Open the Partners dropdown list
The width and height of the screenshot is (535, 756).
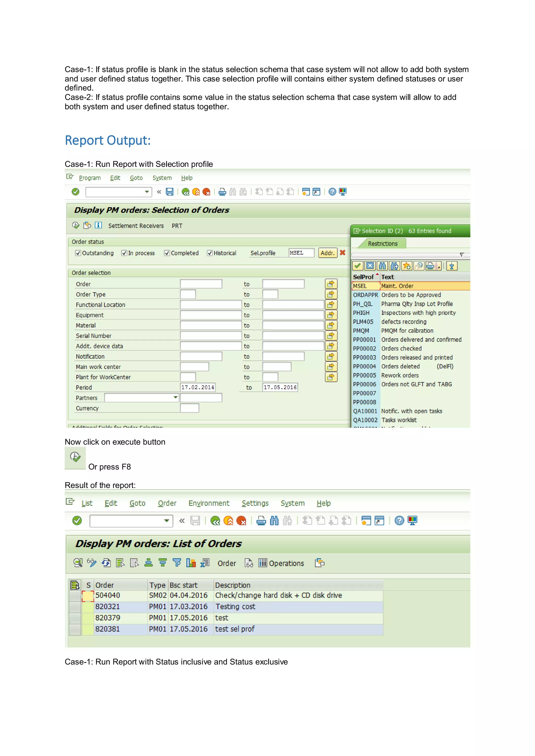pos(176,397)
